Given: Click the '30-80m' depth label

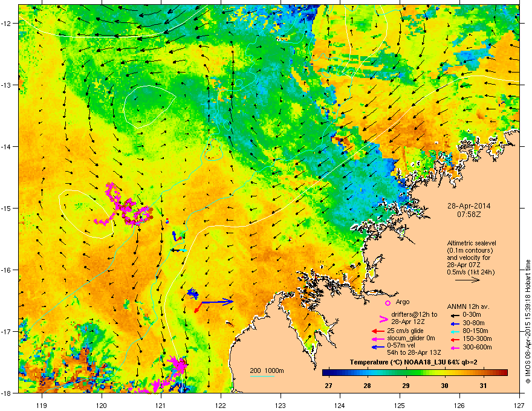Looking at the screenshot, I should coord(473,323).
